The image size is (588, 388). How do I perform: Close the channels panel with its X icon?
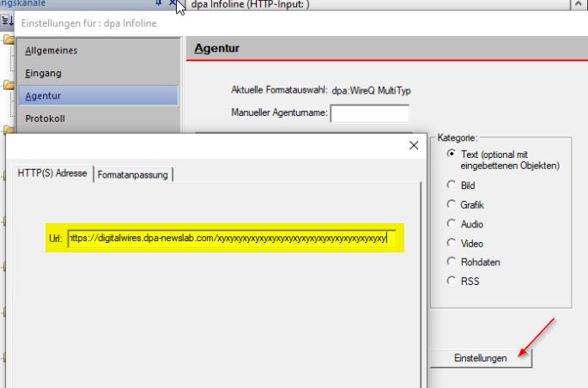click(170, 4)
